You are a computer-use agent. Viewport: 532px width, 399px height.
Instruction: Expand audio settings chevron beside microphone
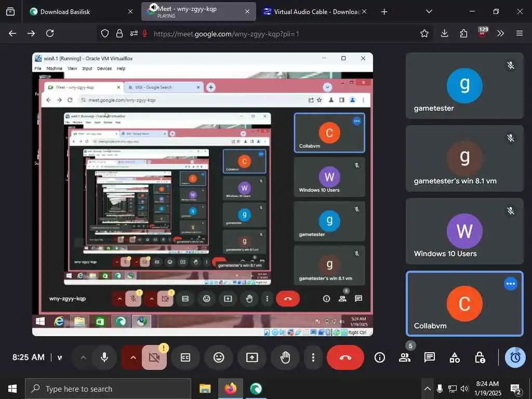click(x=83, y=357)
